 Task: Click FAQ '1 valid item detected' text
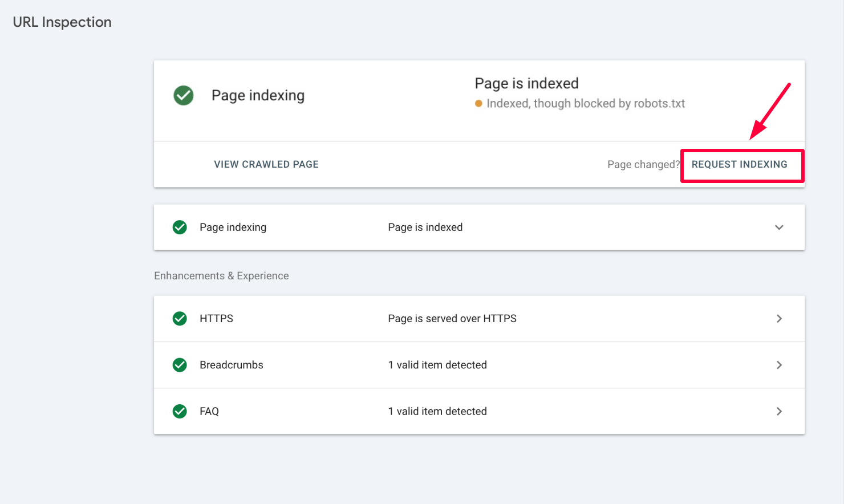pos(437,411)
